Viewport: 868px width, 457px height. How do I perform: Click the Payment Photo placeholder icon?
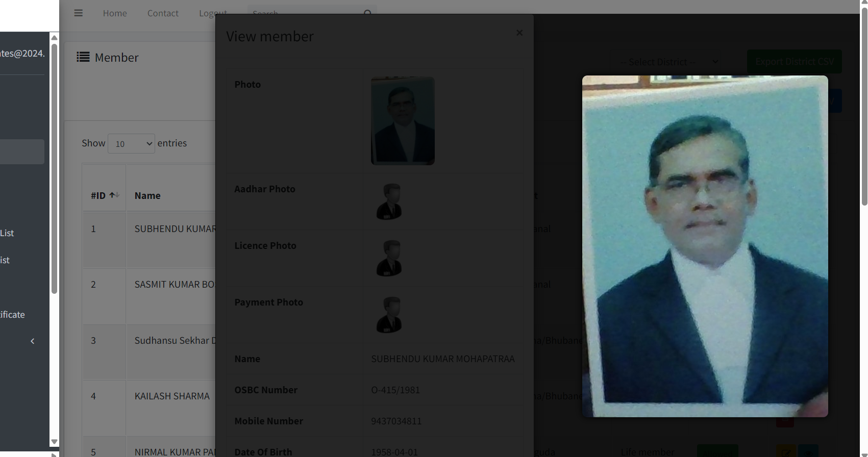click(x=389, y=315)
